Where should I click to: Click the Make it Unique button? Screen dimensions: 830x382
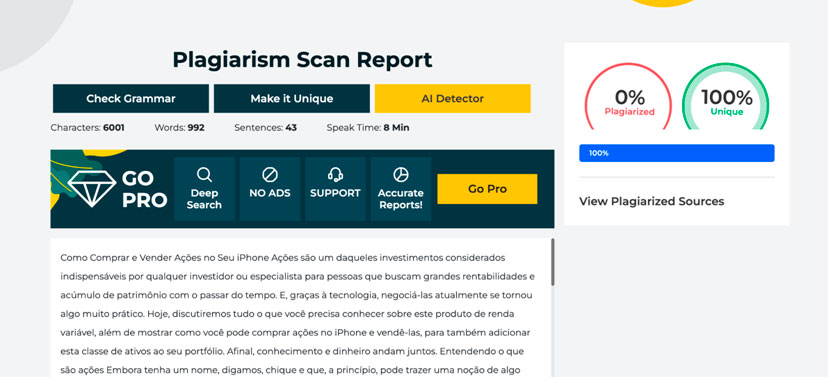pos(292,98)
